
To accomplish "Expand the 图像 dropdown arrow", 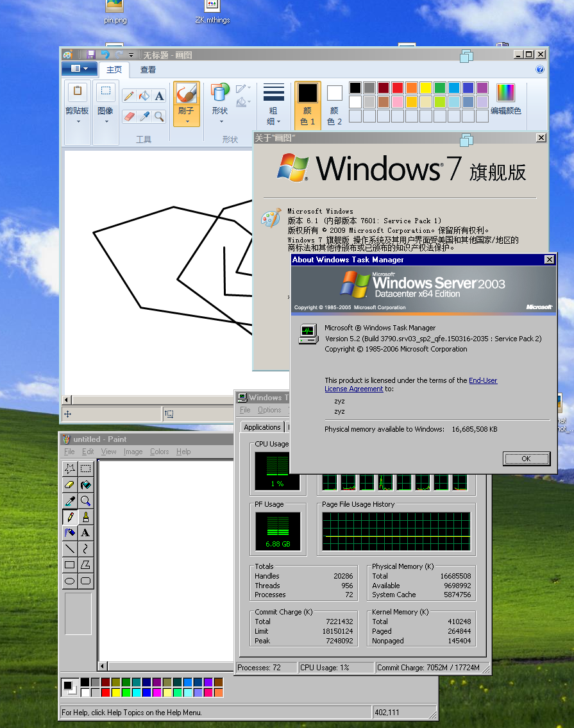I will [x=106, y=122].
